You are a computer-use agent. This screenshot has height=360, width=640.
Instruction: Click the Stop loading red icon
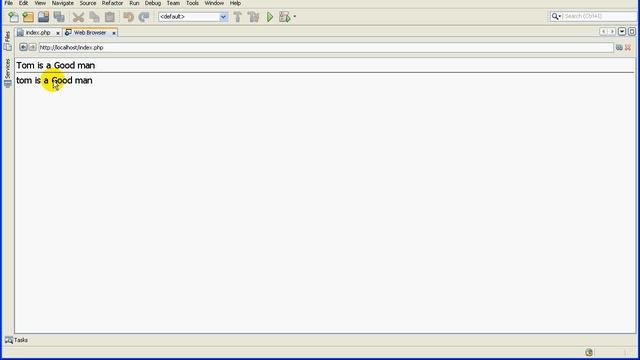pos(628,48)
